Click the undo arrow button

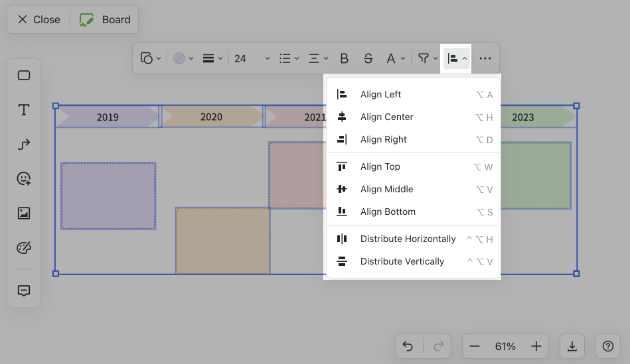408,346
